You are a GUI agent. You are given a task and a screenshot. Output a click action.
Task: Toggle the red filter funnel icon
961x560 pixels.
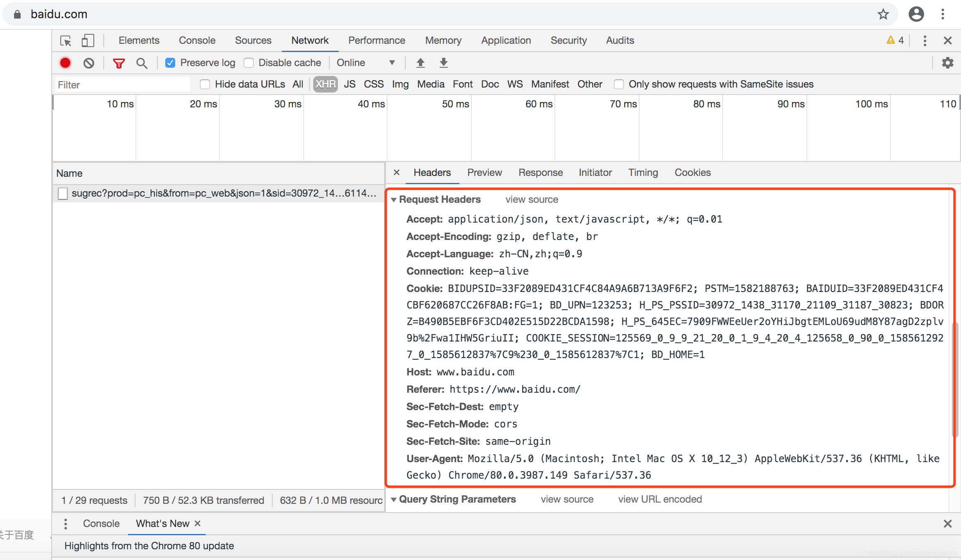[x=119, y=63]
